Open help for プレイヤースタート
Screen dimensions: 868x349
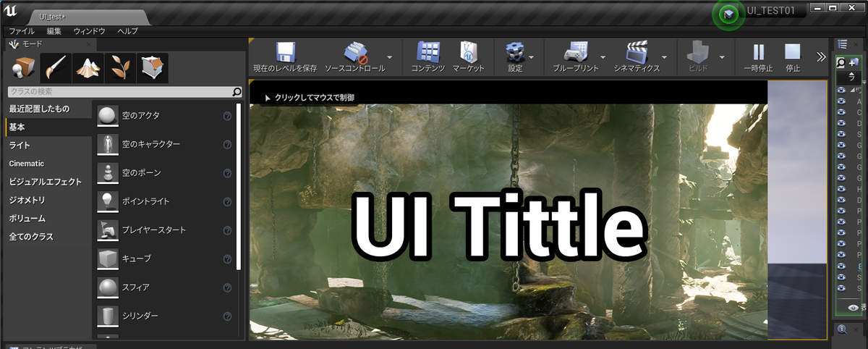click(x=227, y=230)
